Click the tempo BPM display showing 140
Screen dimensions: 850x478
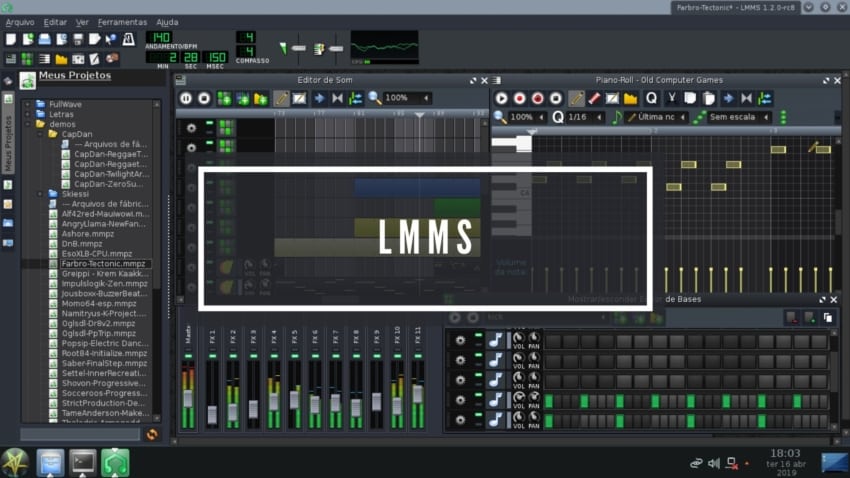(158, 37)
